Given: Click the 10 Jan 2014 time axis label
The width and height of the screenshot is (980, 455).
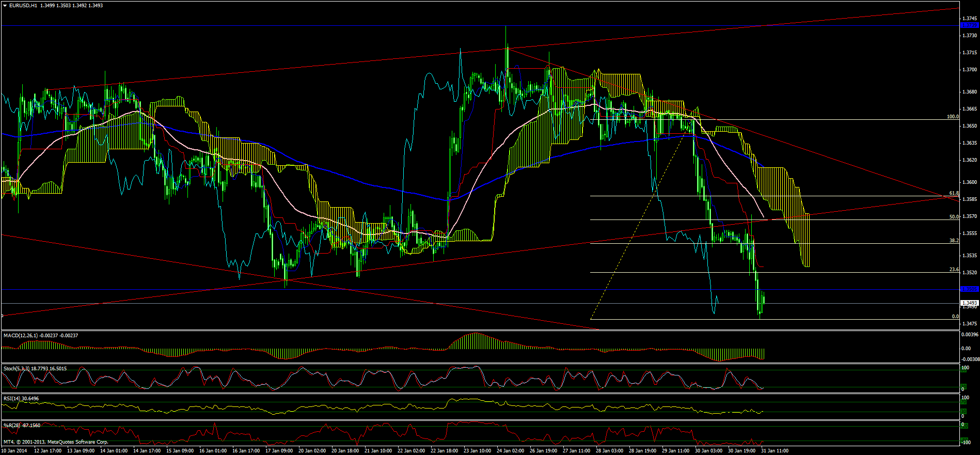Looking at the screenshot, I should coord(14,451).
